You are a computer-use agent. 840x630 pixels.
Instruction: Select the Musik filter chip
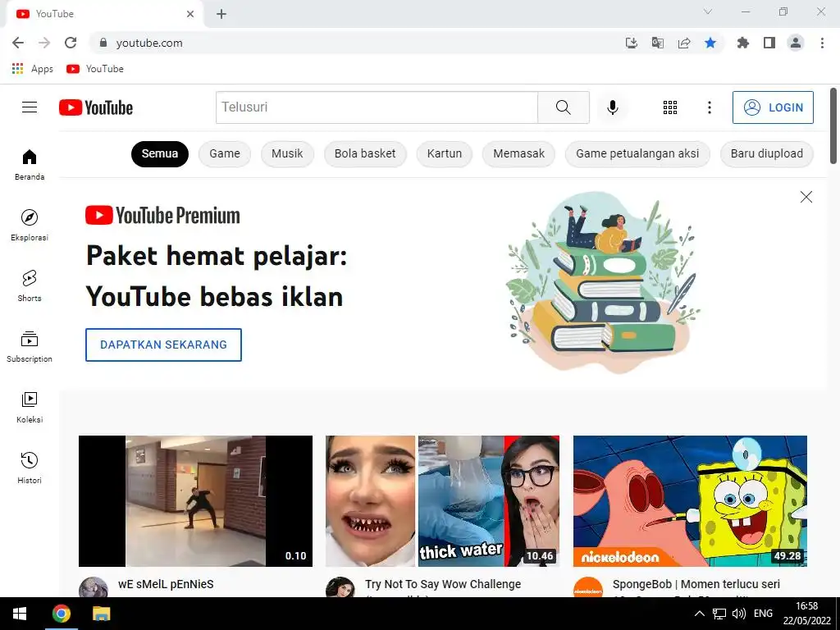pos(287,153)
